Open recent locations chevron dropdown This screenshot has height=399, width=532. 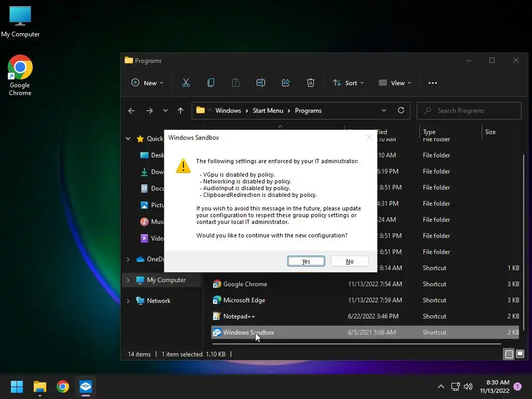coord(165,111)
